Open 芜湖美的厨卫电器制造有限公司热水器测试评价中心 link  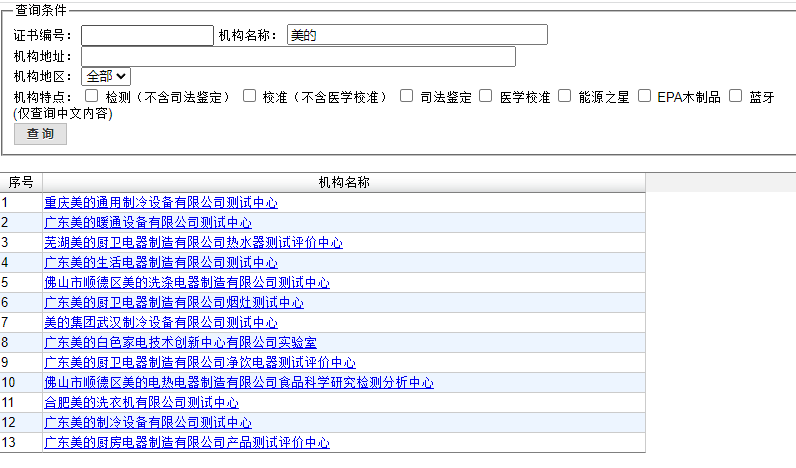pos(193,243)
